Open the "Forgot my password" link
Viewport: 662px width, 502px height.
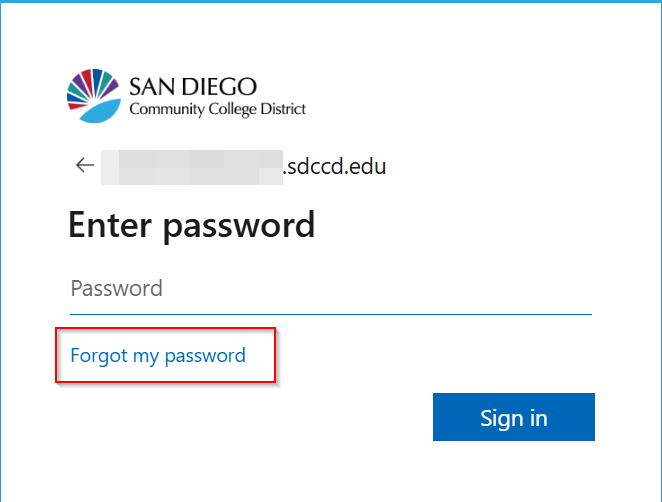pyautogui.click(x=158, y=355)
